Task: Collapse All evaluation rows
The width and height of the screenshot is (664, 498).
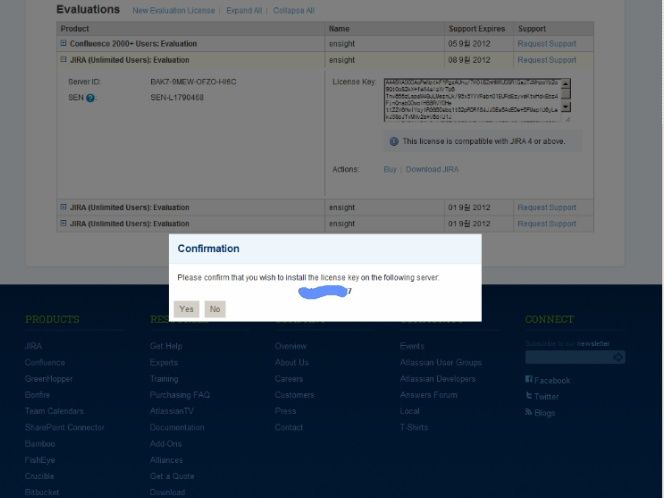Action: [x=293, y=11]
